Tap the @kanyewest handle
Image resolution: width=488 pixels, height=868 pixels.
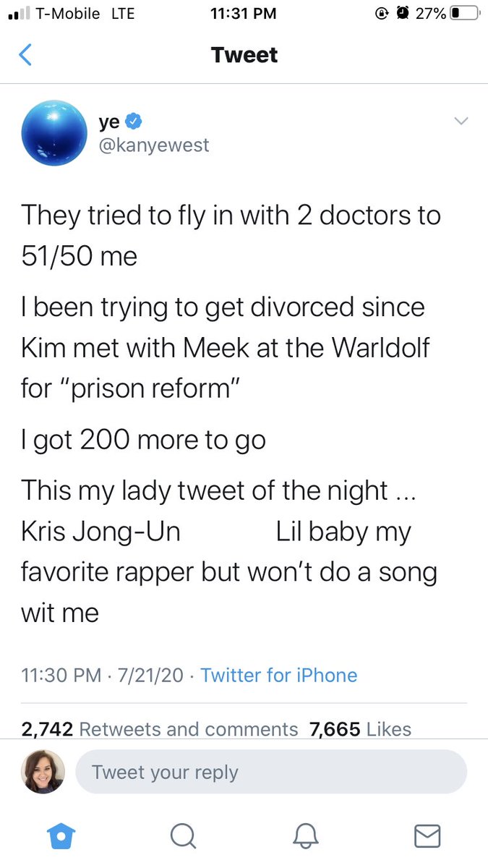pos(154,145)
